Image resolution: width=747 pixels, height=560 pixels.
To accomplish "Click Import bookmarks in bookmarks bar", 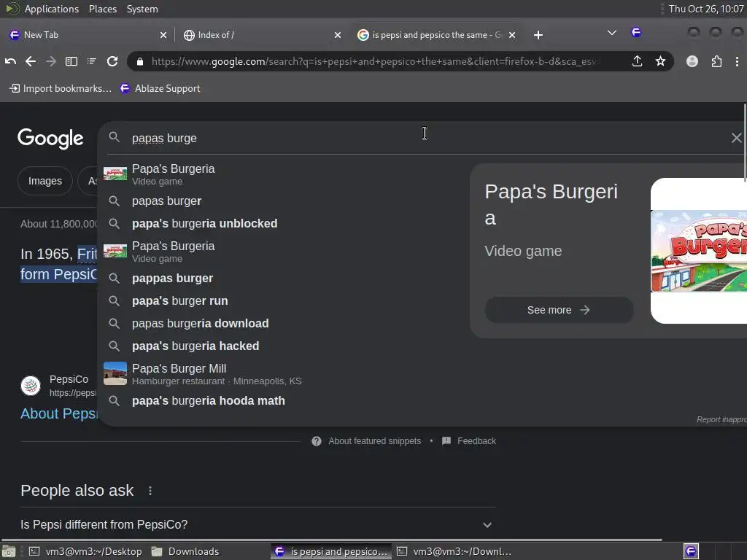I will [61, 88].
